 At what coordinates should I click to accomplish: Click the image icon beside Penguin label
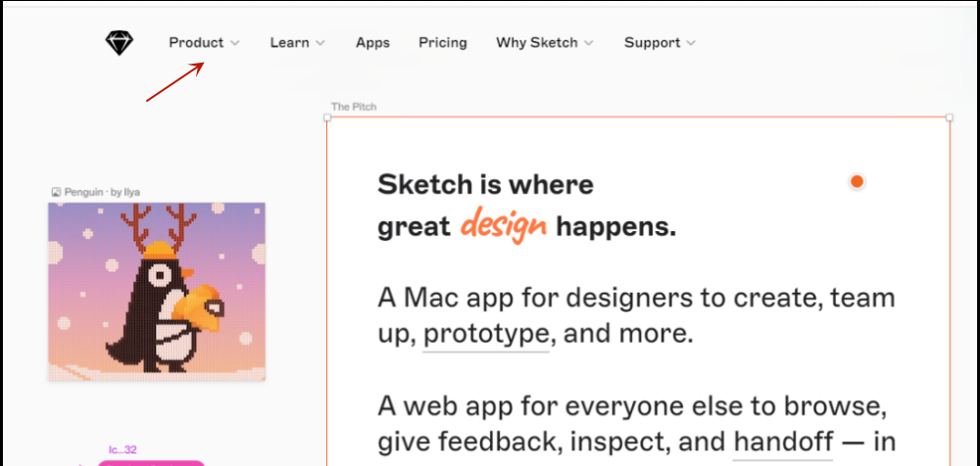pos(56,193)
